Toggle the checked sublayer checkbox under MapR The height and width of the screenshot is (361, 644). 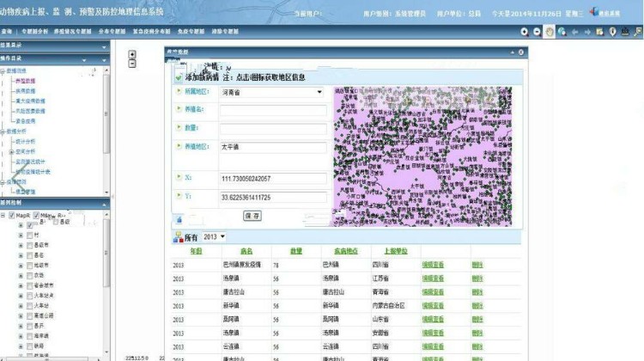pyautogui.click(x=30, y=225)
